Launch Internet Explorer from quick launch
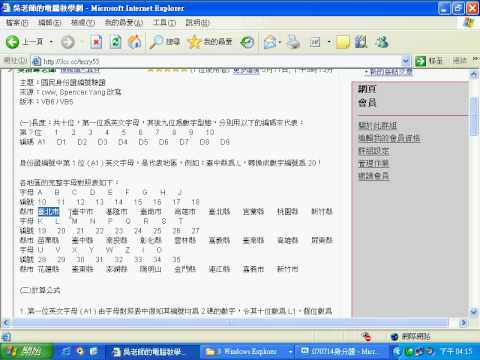 pos(67,351)
